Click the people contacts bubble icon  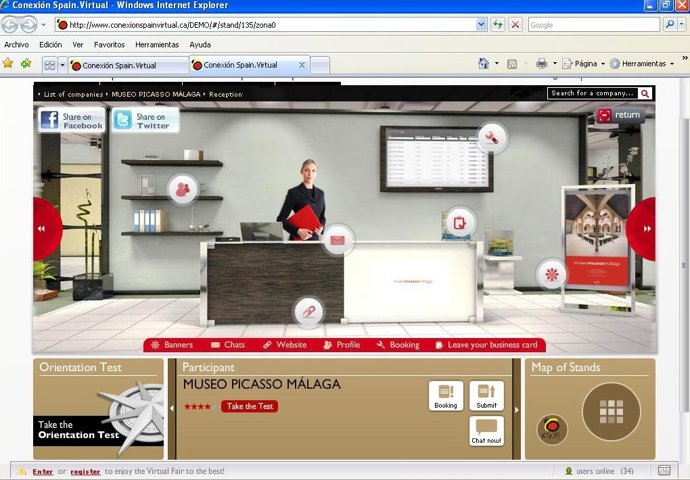click(x=182, y=188)
